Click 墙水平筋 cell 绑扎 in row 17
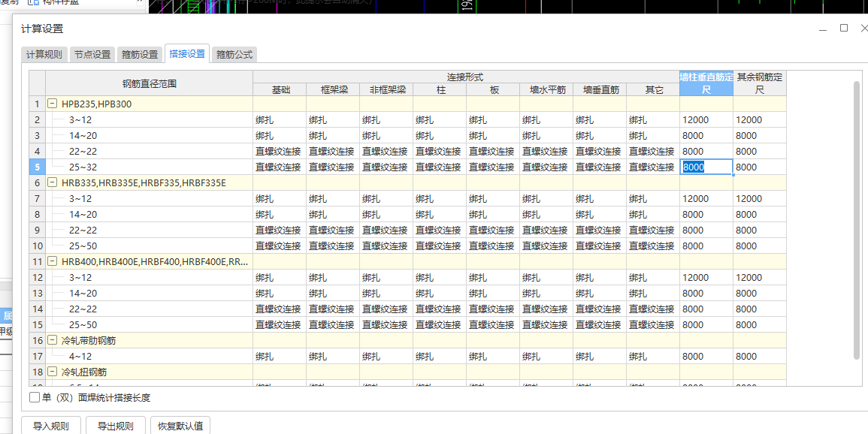This screenshot has width=868, height=434. [x=546, y=357]
